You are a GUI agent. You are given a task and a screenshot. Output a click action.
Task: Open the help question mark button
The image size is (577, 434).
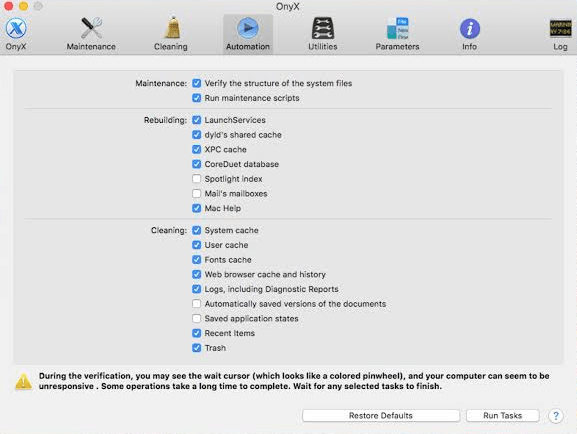pyautogui.click(x=556, y=416)
